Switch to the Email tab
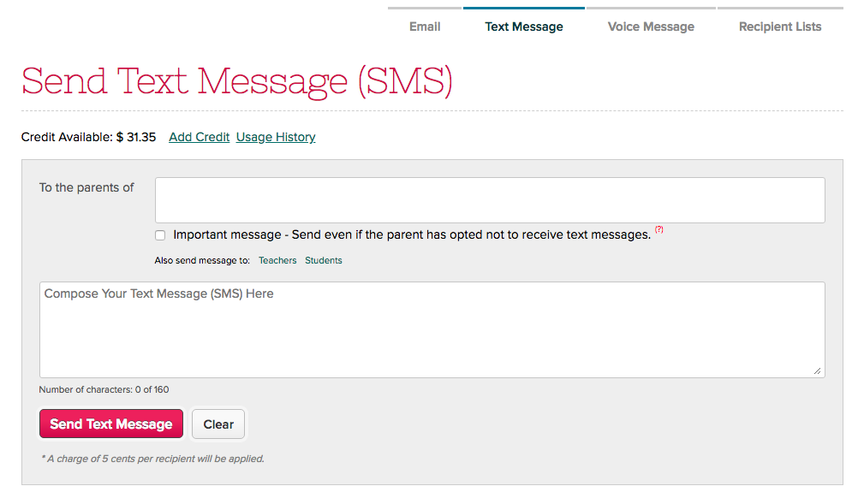 pos(424,27)
